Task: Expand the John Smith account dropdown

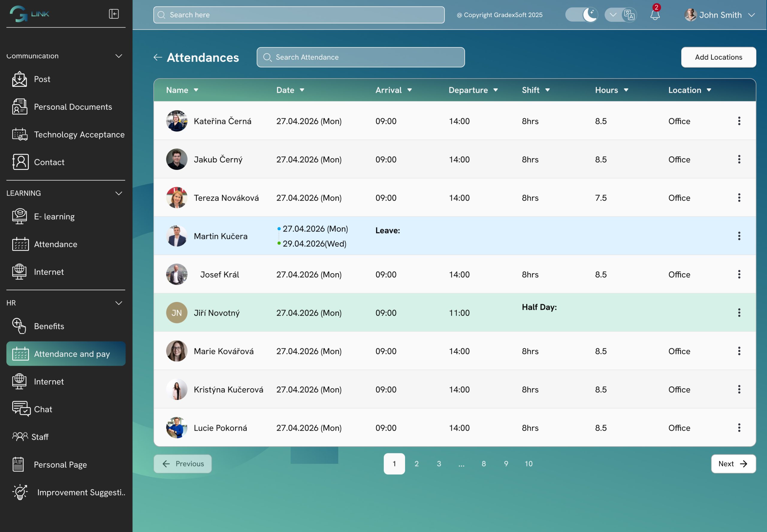Action: pos(752,15)
